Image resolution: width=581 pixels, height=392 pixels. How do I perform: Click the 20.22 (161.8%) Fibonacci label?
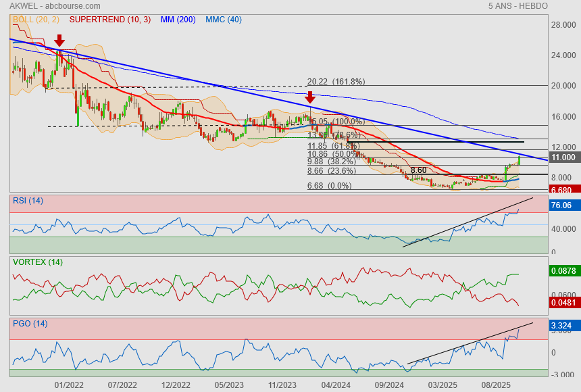(336, 81)
